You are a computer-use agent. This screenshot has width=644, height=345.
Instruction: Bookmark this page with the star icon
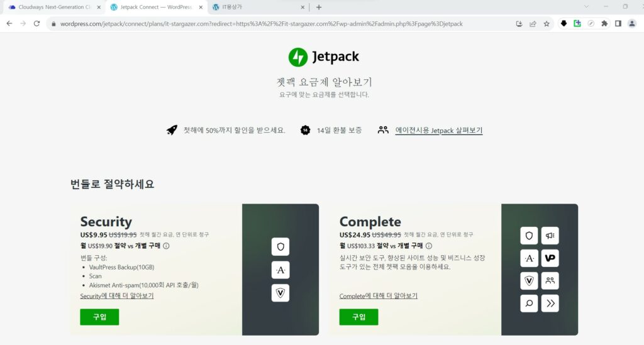coord(547,24)
